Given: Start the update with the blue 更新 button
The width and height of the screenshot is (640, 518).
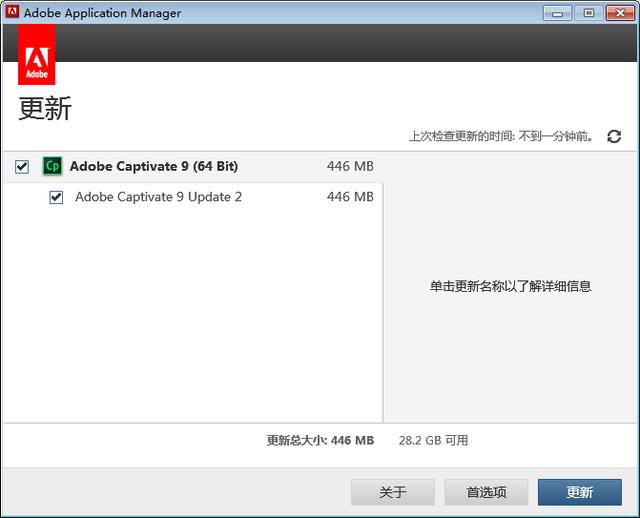Looking at the screenshot, I should (x=579, y=492).
